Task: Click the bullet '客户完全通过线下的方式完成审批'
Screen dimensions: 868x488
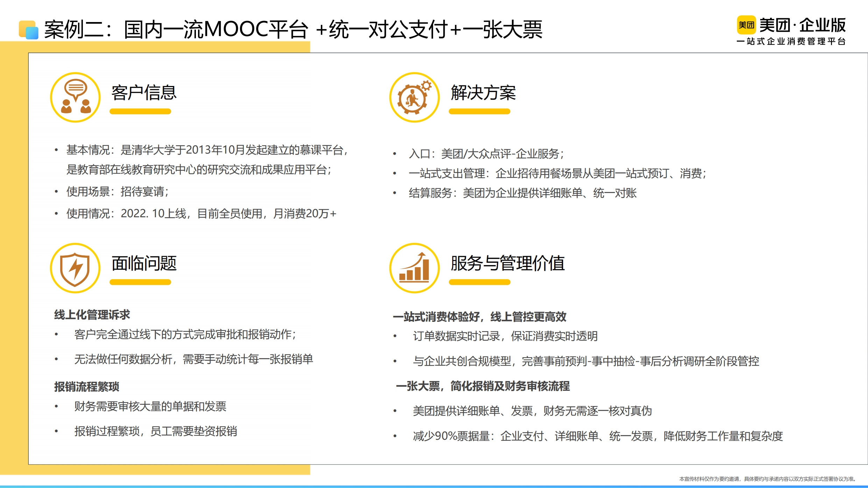Action: click(185, 335)
